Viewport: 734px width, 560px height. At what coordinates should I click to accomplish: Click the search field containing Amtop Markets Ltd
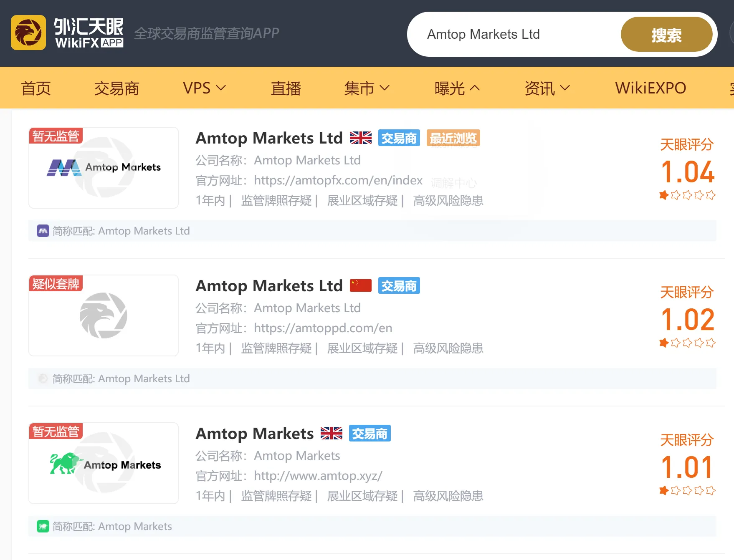point(518,34)
